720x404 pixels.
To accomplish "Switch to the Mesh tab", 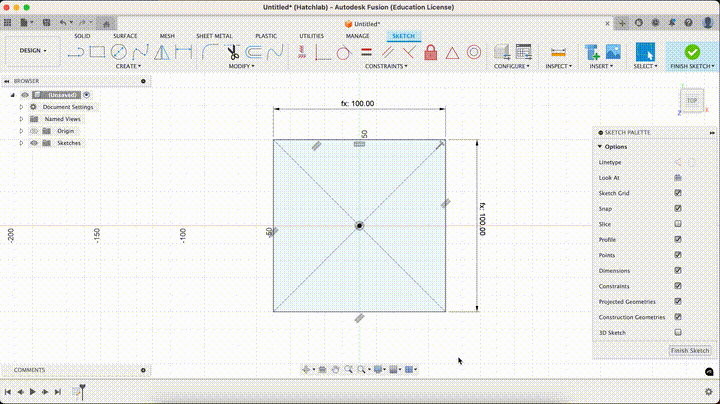I will [x=167, y=36].
